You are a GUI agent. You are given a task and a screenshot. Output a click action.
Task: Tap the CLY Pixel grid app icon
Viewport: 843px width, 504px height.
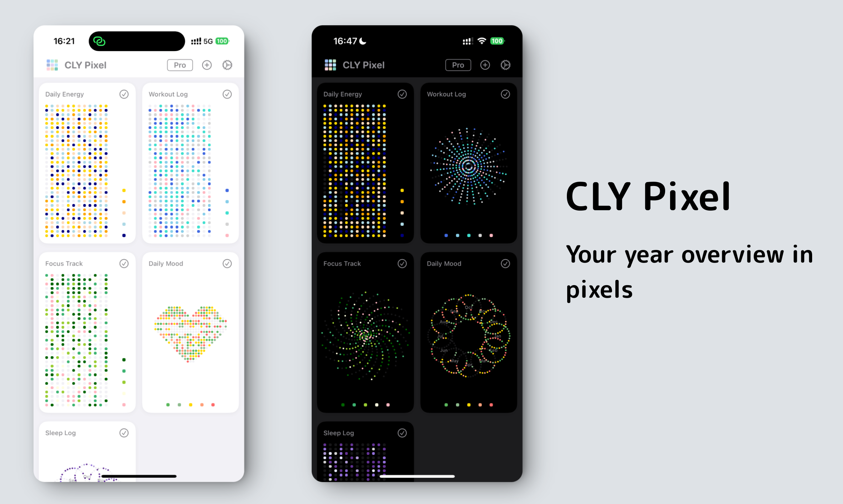tap(50, 65)
